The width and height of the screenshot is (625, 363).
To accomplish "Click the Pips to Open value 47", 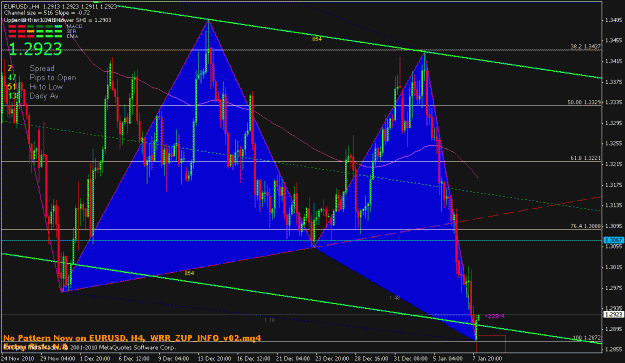I will (12, 77).
